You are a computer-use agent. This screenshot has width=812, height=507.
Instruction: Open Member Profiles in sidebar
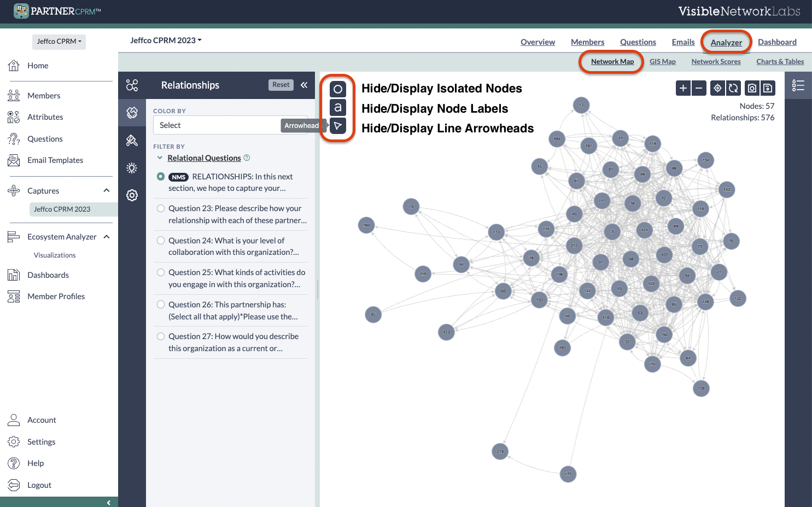pyautogui.click(x=56, y=296)
